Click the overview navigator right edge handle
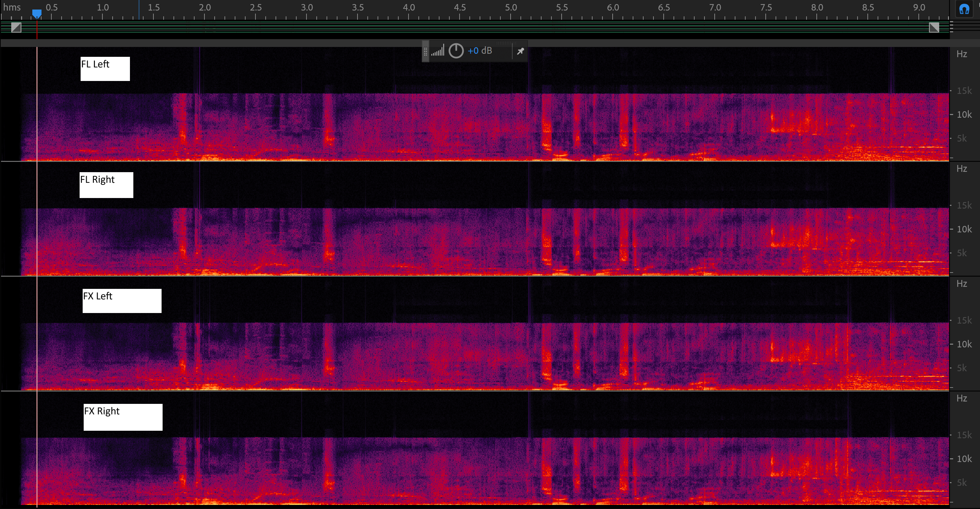 (951, 26)
